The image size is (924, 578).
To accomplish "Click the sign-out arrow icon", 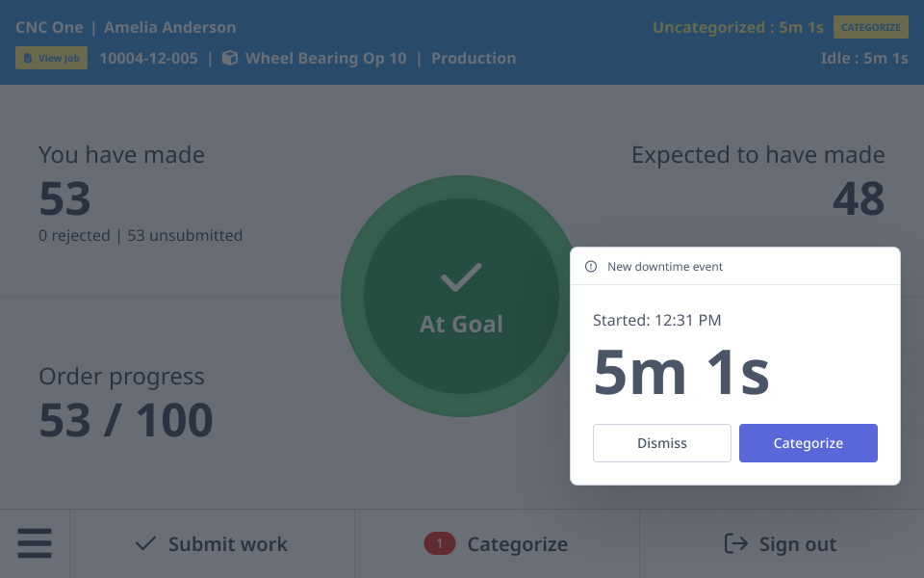I will 735,543.
